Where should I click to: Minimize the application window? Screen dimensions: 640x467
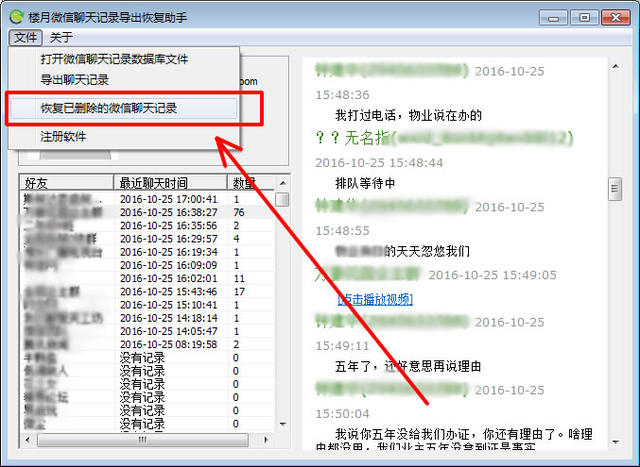pyautogui.click(x=554, y=18)
